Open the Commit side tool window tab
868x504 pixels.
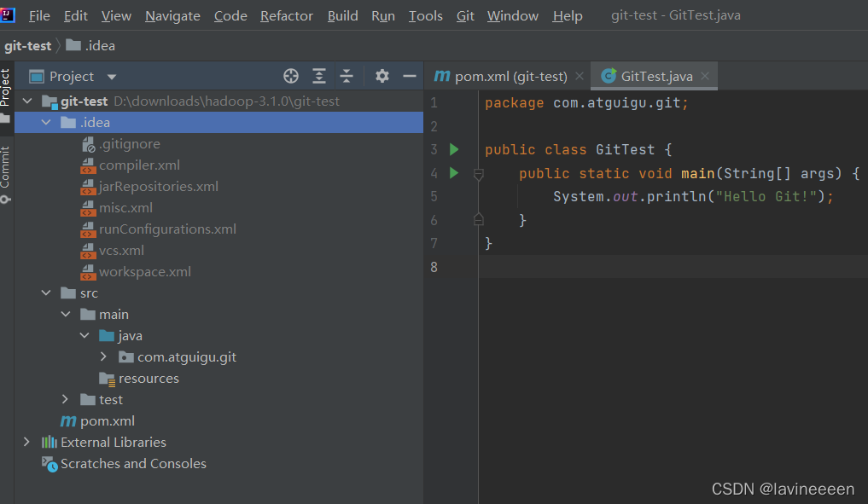[x=6, y=174]
